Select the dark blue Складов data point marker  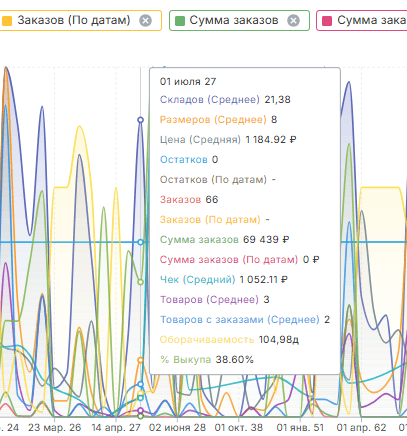[141, 120]
